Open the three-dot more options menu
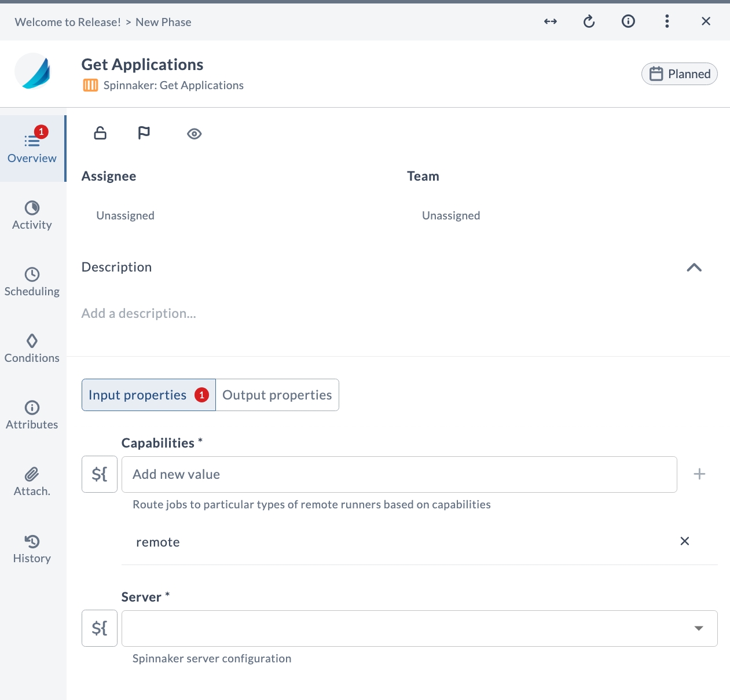 point(667,22)
